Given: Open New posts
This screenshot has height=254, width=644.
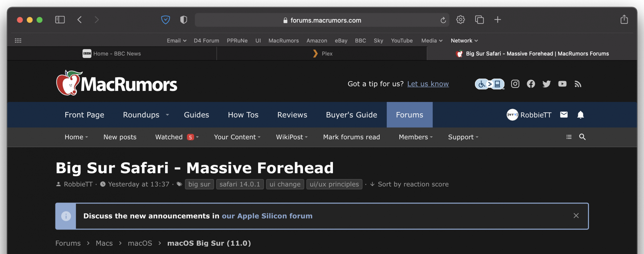Looking at the screenshot, I should click(x=120, y=137).
